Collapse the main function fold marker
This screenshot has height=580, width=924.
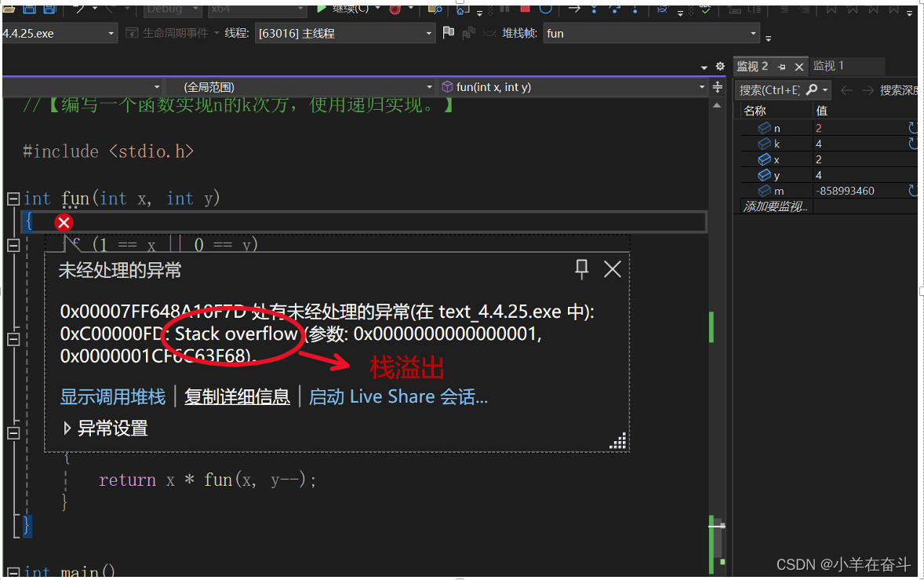pos(13,571)
